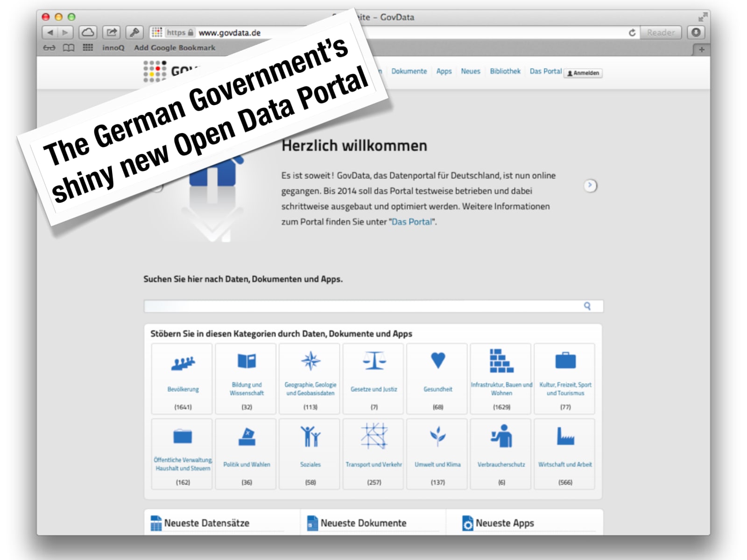
Task: Enter full screen with the window's expand arrows
Action: click(702, 17)
